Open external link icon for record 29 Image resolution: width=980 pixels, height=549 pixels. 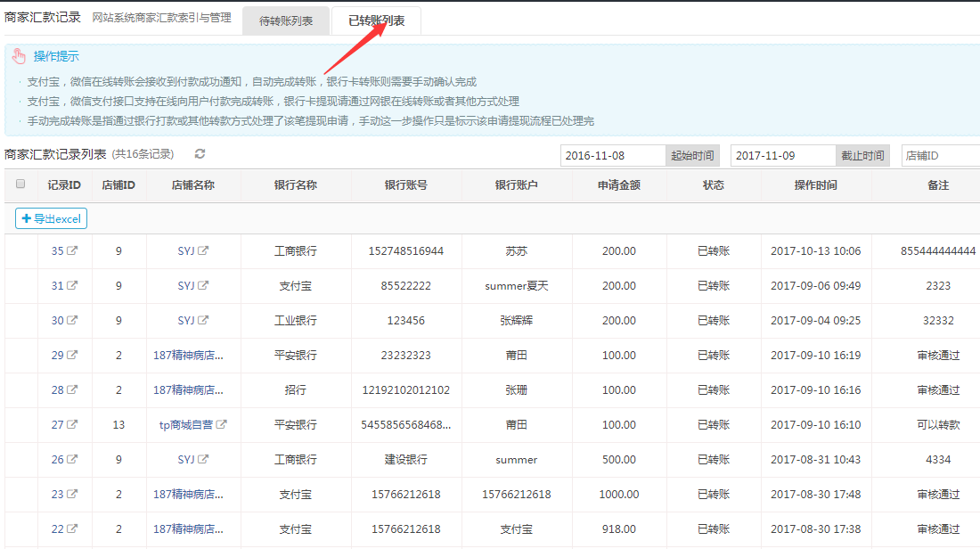73,356
